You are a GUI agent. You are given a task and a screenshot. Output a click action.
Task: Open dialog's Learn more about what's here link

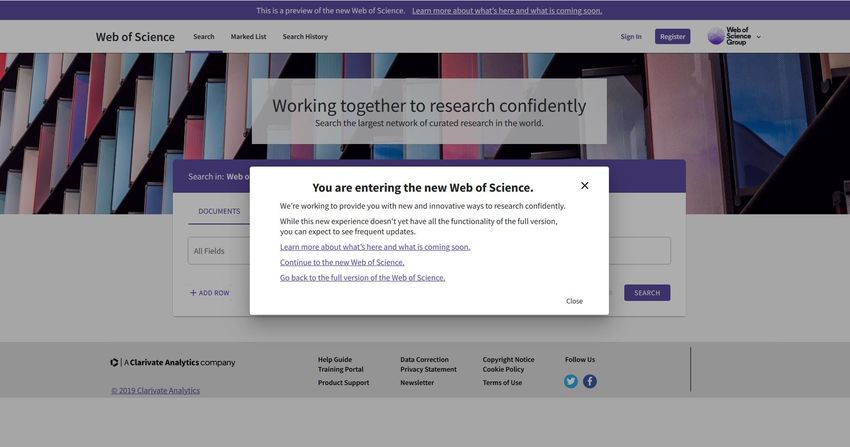[x=375, y=247]
